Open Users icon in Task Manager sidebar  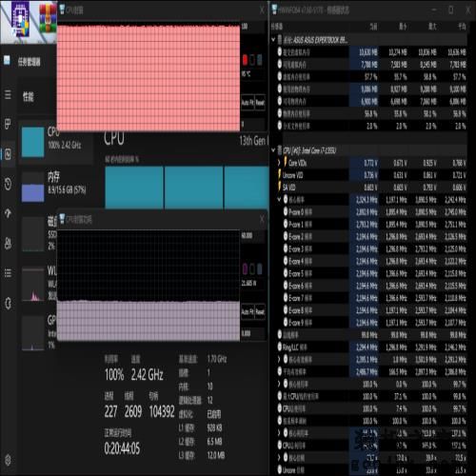pyautogui.click(x=8, y=244)
